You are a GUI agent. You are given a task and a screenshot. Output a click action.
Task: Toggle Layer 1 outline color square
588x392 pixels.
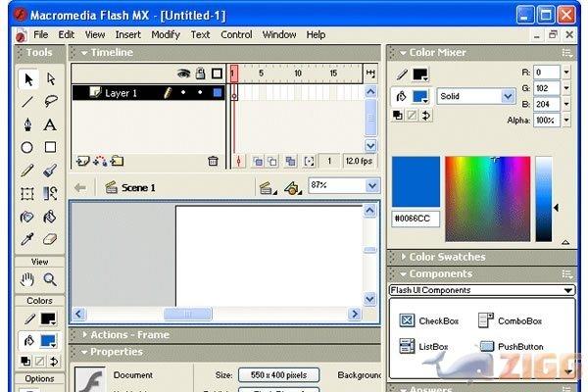[x=218, y=93]
